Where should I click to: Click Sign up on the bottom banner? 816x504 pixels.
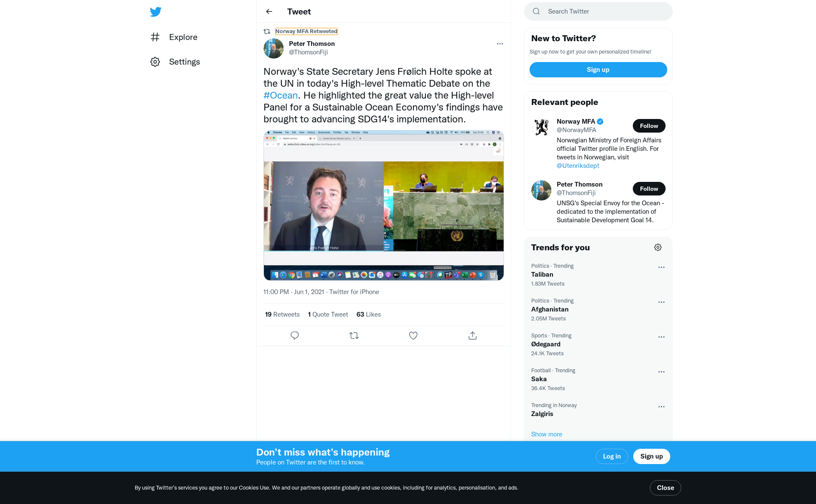click(652, 456)
